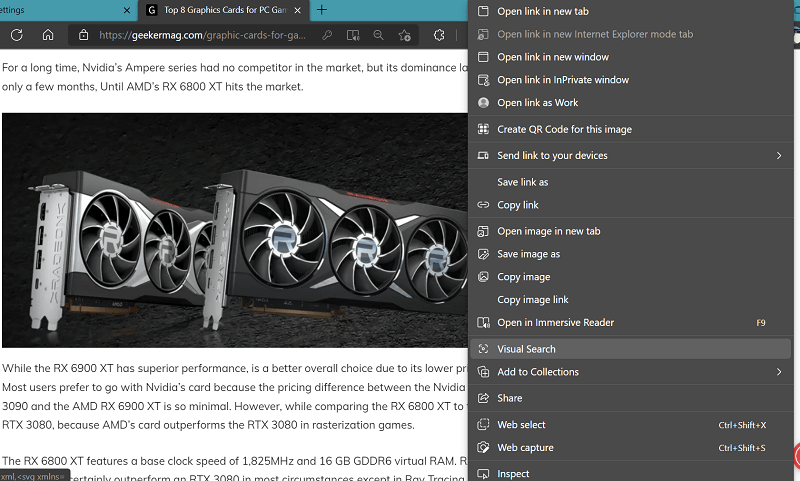
Task: Switch to Top 8 Graphics Cards tab
Action: click(x=224, y=10)
